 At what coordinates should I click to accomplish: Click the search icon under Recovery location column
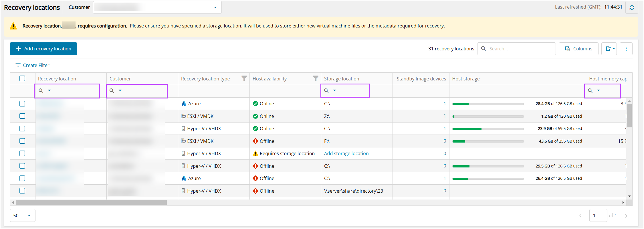(x=41, y=91)
